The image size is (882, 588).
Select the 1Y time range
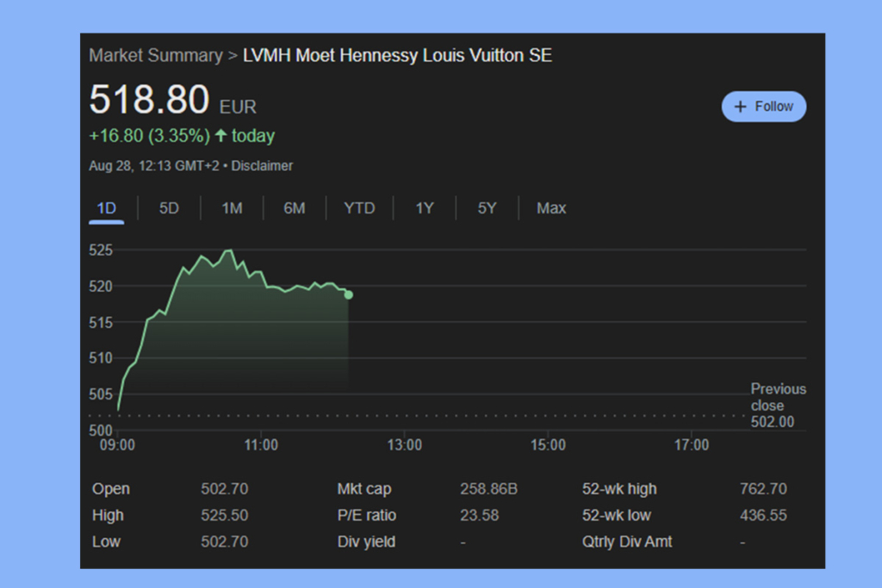423,208
